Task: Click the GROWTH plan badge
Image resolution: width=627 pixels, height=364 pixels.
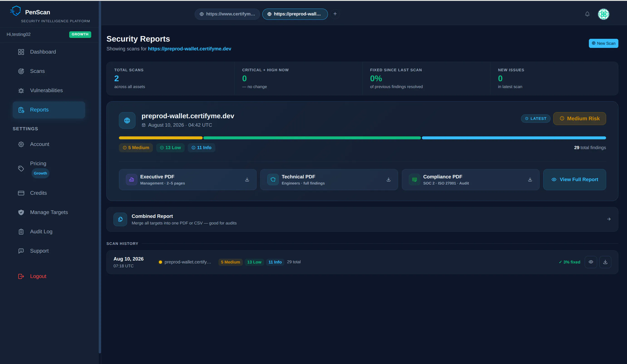Action: point(80,34)
